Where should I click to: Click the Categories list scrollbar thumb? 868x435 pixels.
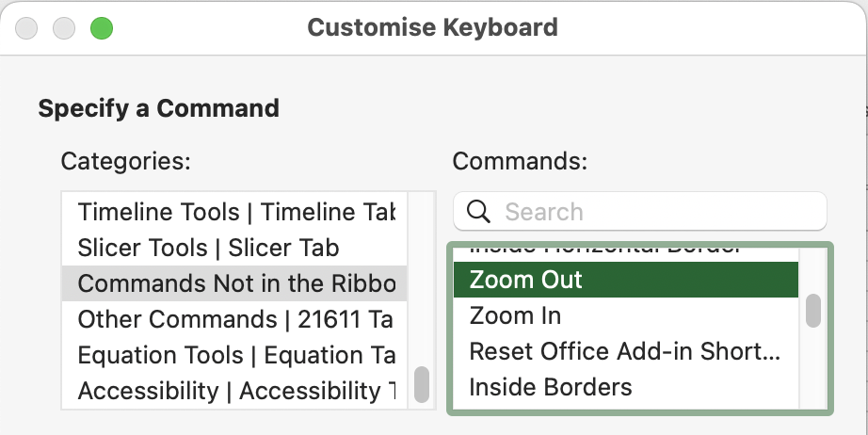[x=421, y=384]
